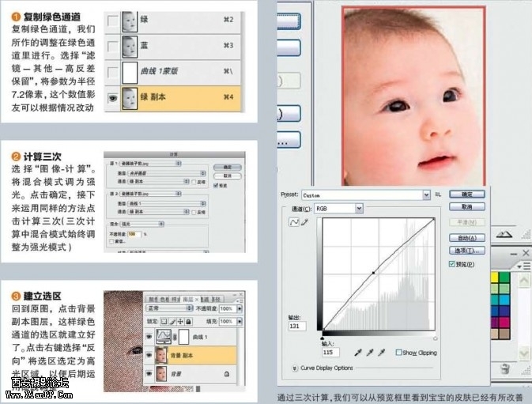The image size is (532, 404).
Task: Hide the 背景 副本 layer via eye icon
Action: tap(149, 355)
